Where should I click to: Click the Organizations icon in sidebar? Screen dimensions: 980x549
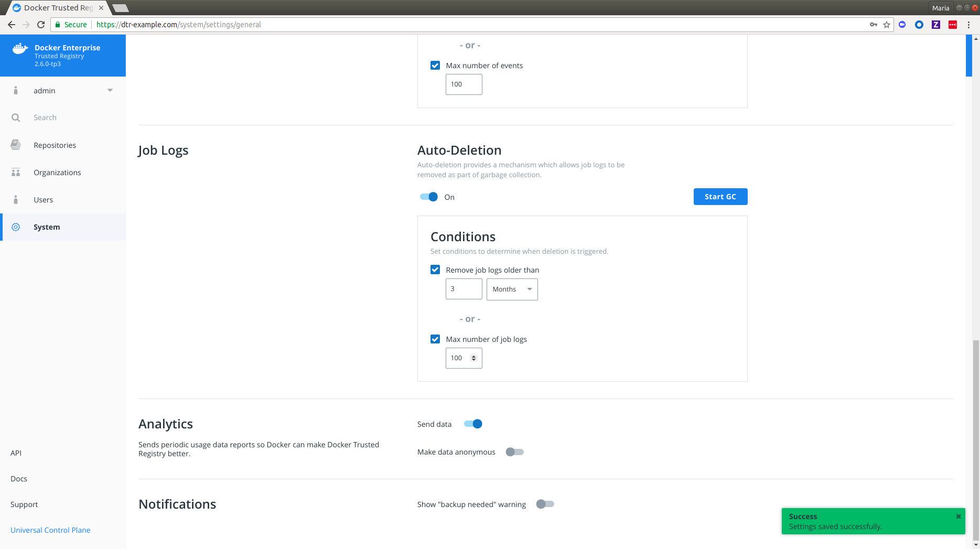pyautogui.click(x=16, y=173)
